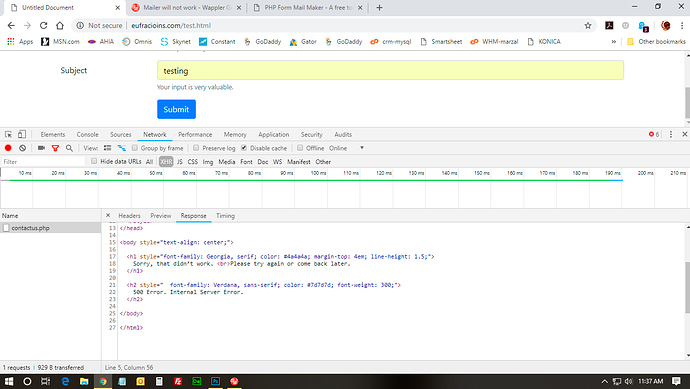Click the red record network log icon
Image resolution: width=690 pixels, height=389 pixels.
pyautogui.click(x=8, y=148)
